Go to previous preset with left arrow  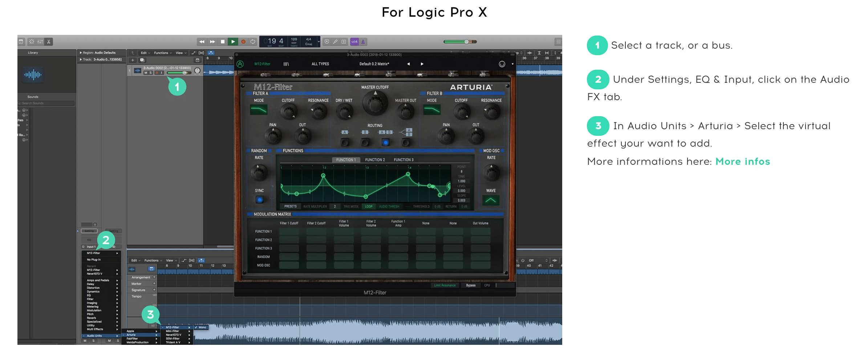pos(409,64)
